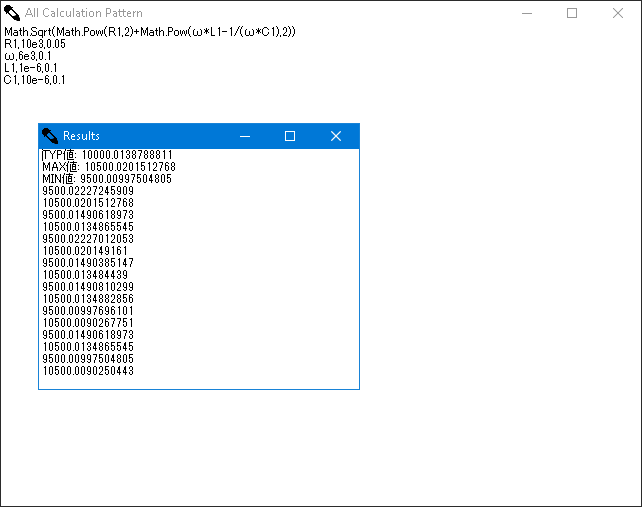
Task: Select result value 10500.0134882856
Action: pyautogui.click(x=88, y=299)
